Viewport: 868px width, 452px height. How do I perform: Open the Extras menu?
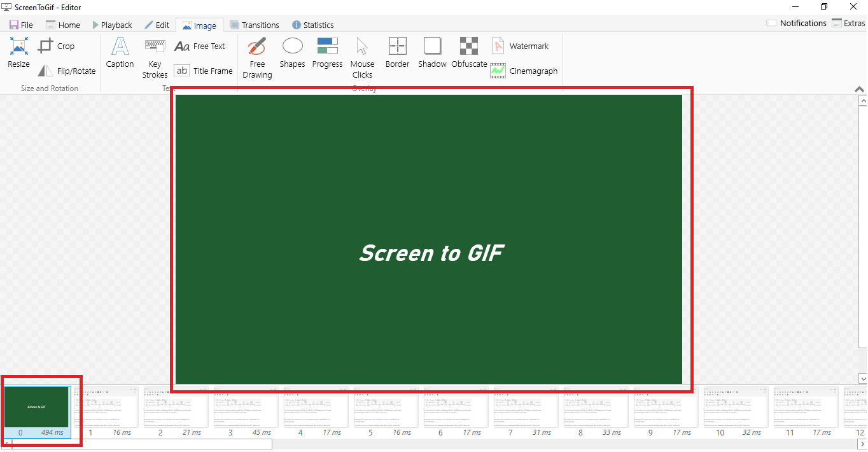[848, 23]
